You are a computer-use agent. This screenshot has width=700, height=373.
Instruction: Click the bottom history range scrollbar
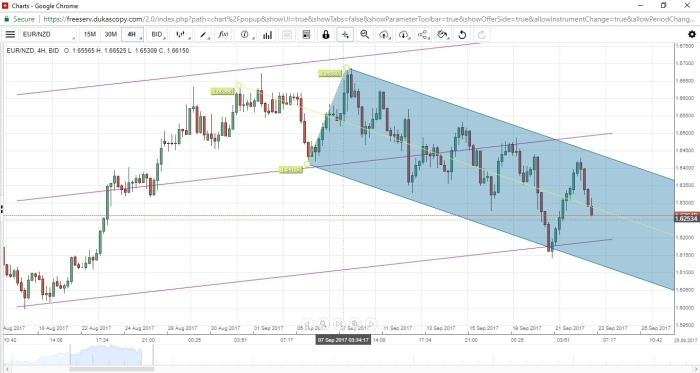pyautogui.click(x=112, y=369)
